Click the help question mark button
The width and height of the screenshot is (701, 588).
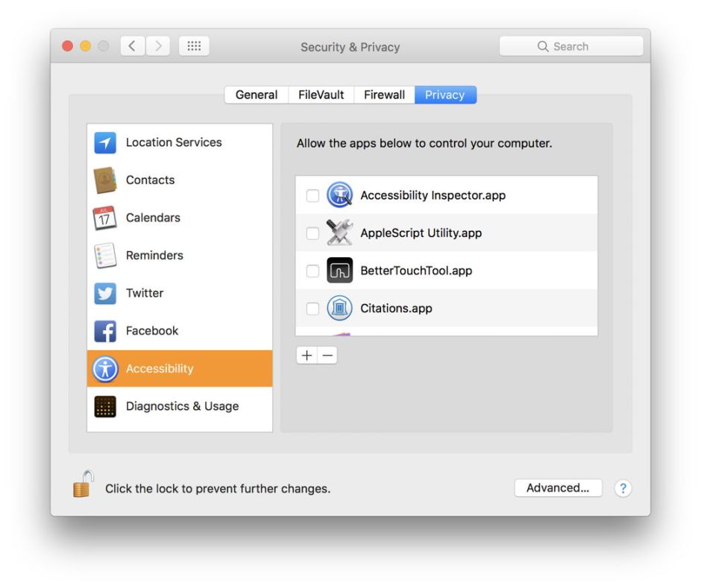point(623,488)
